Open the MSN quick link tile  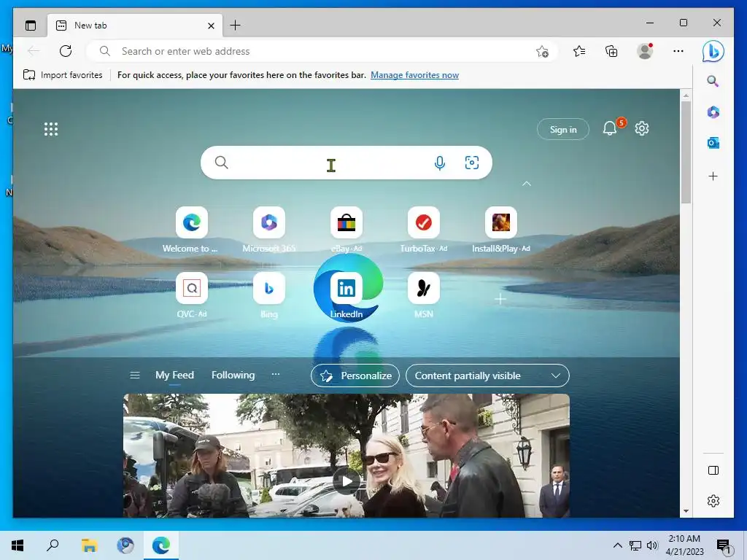(x=424, y=288)
